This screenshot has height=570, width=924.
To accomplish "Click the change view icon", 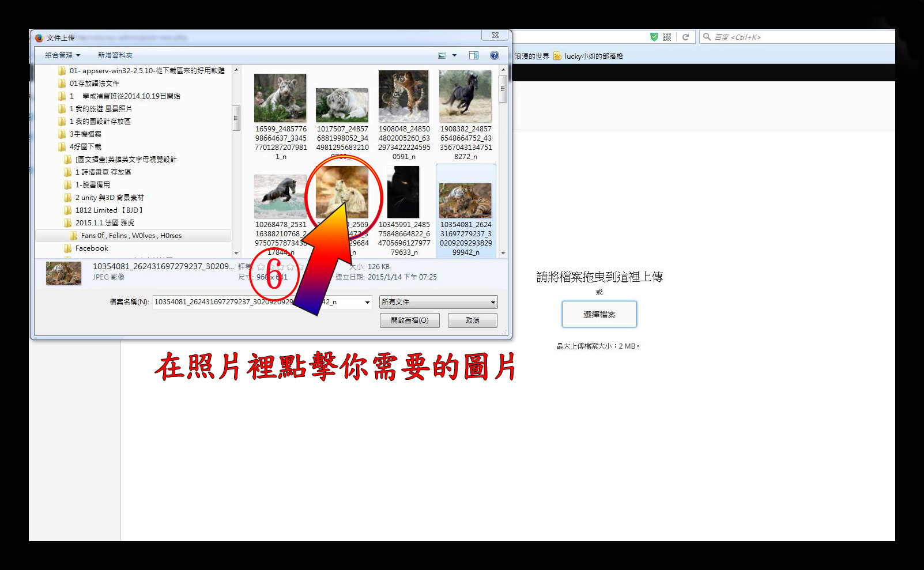I will pos(442,55).
